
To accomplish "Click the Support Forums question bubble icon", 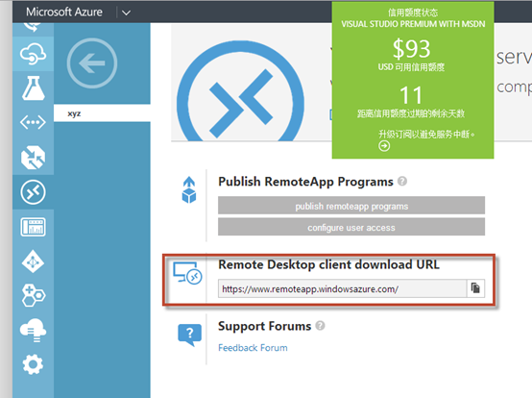I will (x=190, y=335).
